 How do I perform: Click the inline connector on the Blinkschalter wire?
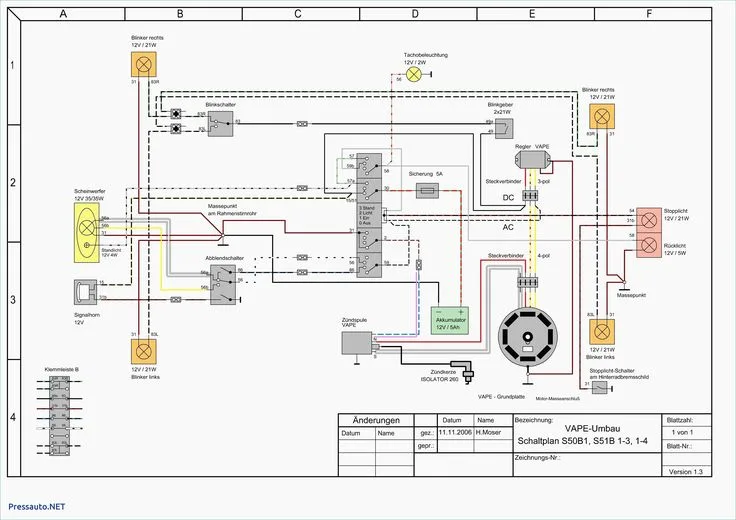click(302, 124)
